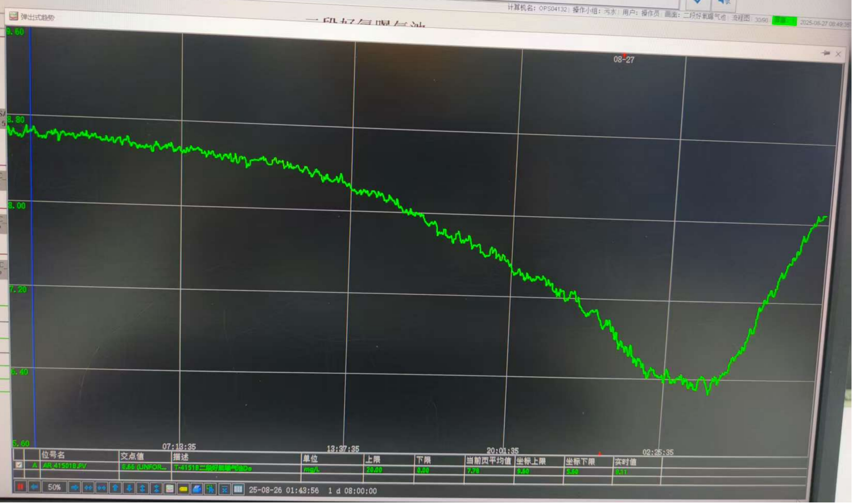Click the speaker sound icon at top
852x504 pixels.
(724, 3)
